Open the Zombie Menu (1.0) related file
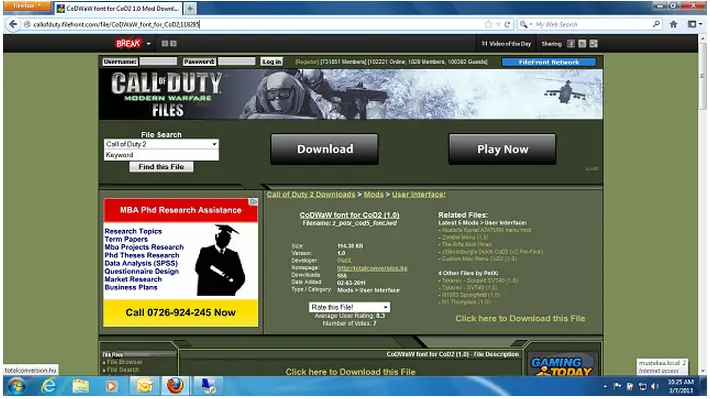The width and height of the screenshot is (710, 399). [465, 237]
